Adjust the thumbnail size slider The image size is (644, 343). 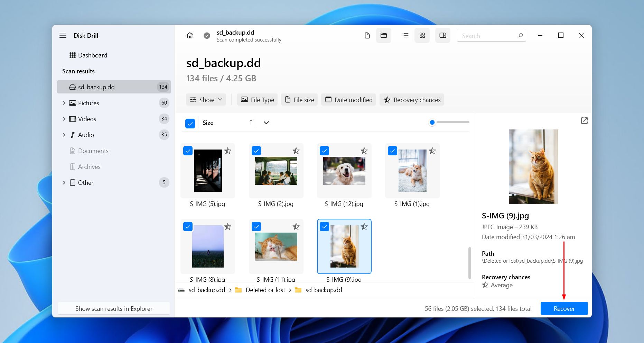click(432, 122)
